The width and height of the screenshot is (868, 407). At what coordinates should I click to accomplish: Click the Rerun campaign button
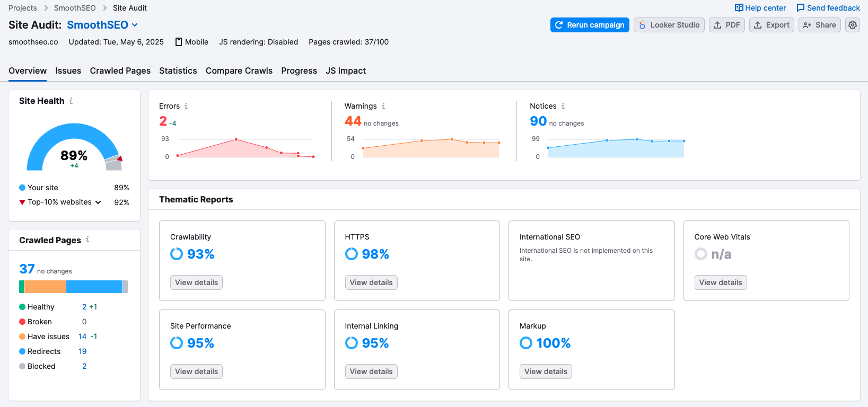point(590,25)
